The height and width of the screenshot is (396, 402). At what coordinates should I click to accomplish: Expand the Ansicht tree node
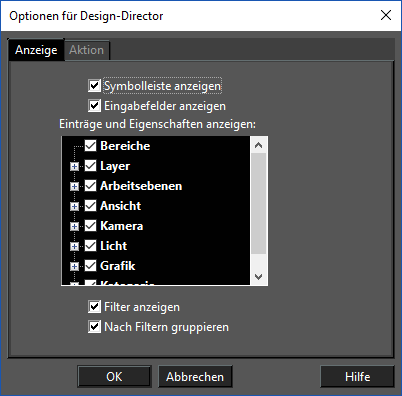pyautogui.click(x=74, y=206)
